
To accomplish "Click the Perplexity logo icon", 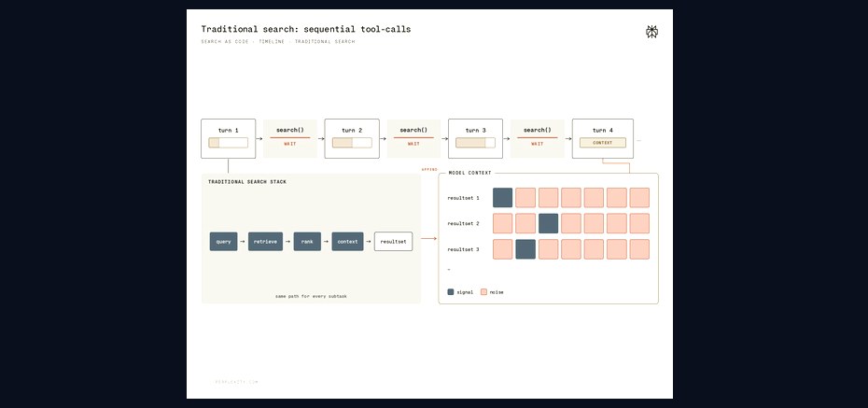I will (652, 32).
